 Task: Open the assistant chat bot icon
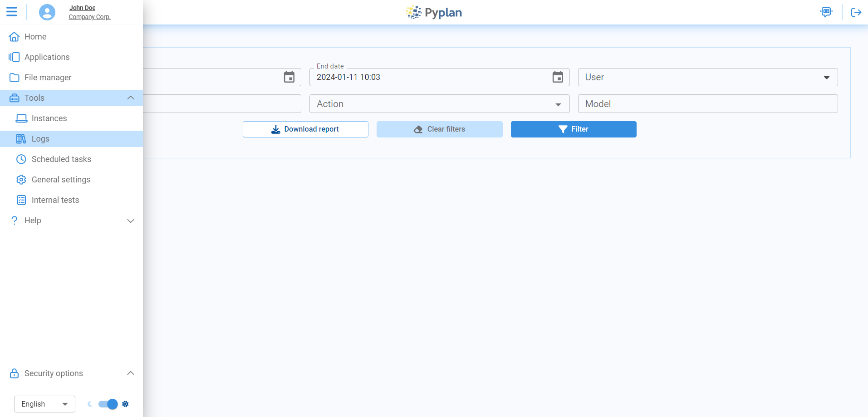[x=826, y=12]
